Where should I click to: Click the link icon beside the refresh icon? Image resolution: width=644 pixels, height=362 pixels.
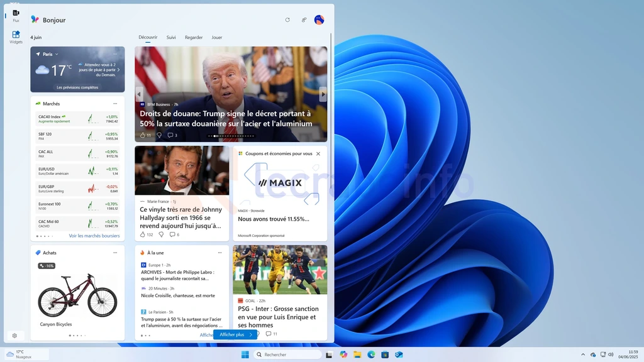(x=304, y=19)
